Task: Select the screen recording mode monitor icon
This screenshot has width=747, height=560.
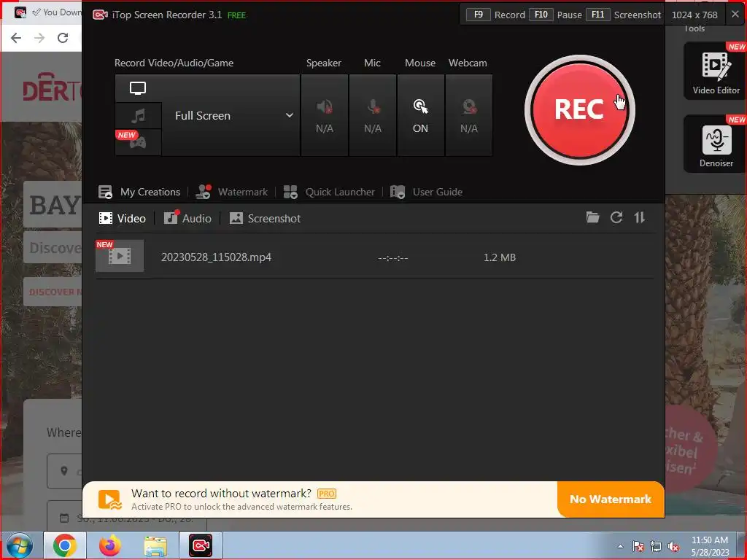Action: point(138,88)
